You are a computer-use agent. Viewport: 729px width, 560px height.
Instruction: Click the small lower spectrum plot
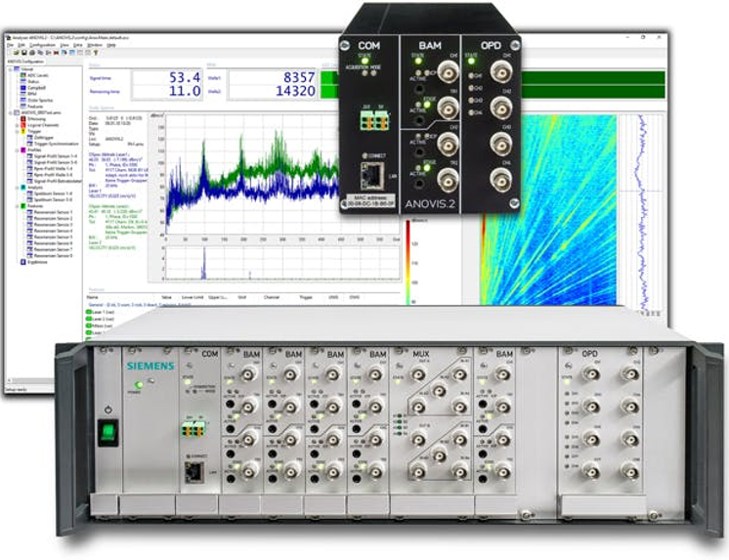pos(282,263)
